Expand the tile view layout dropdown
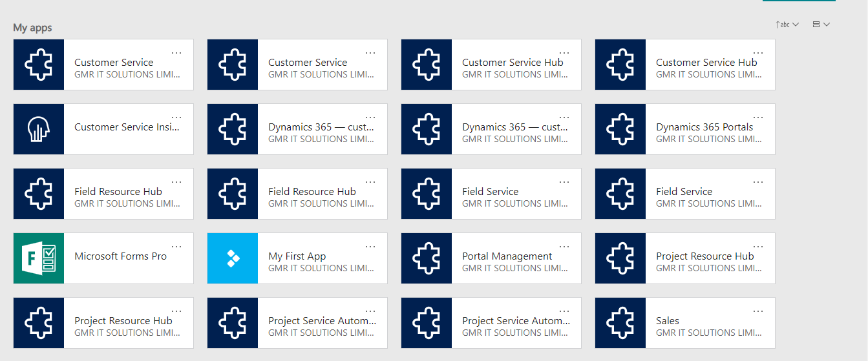868x361 pixels. tap(821, 25)
